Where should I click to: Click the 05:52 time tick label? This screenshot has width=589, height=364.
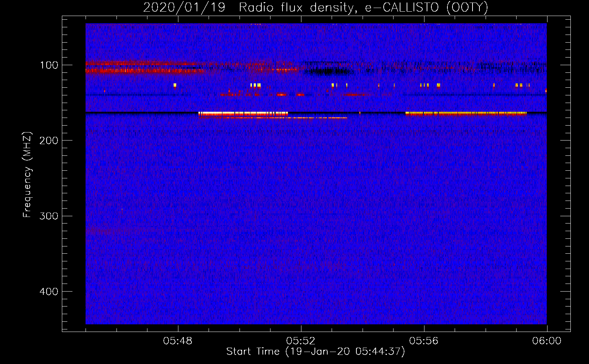(x=301, y=341)
